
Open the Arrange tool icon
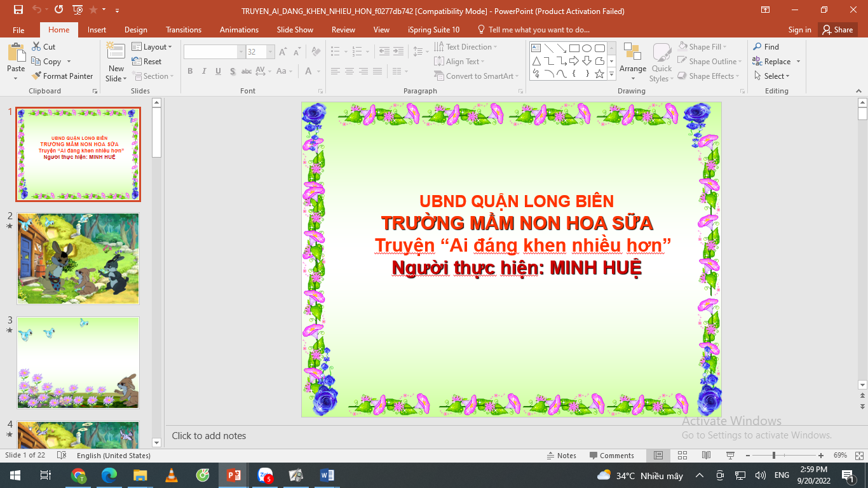632,52
